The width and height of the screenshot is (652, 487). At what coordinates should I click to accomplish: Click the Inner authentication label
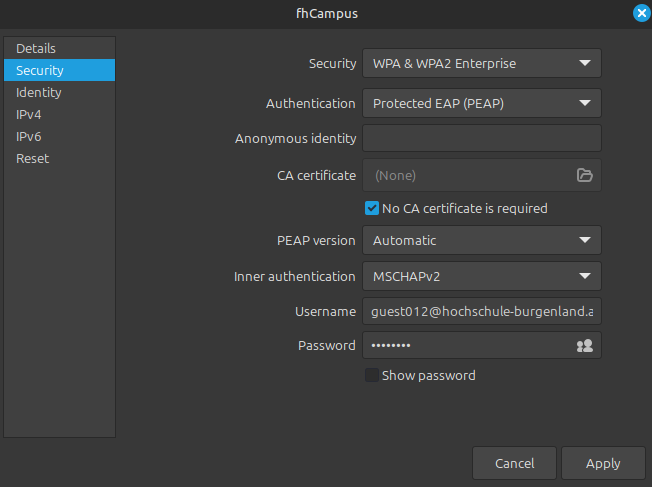(294, 276)
